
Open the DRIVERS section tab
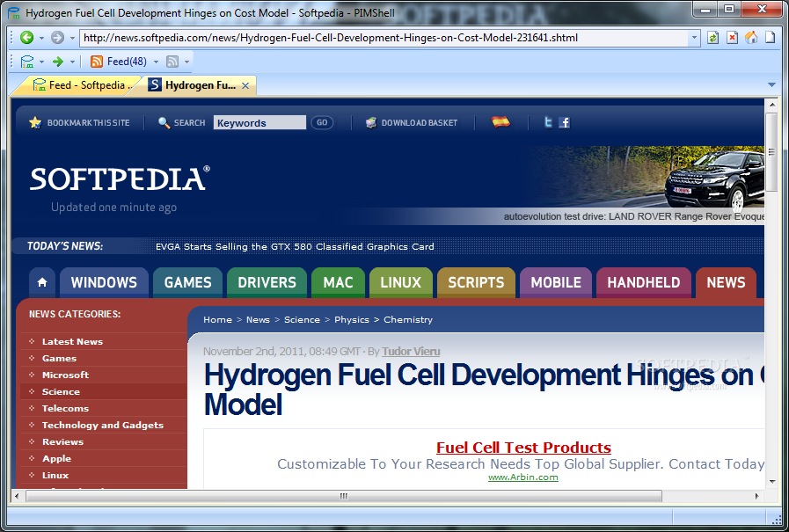point(267,282)
